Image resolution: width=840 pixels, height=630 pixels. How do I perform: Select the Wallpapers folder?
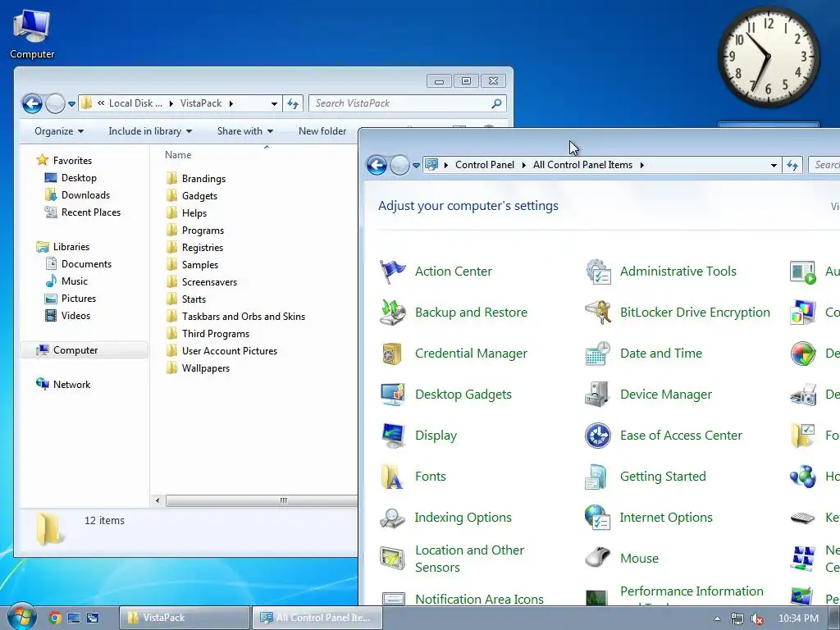pos(206,368)
